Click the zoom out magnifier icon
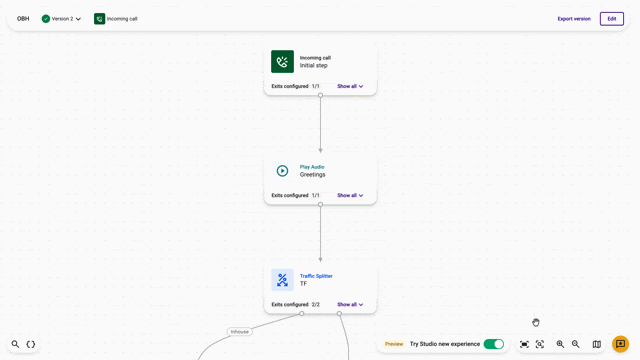Screen dimensions: 640x360 576,344
